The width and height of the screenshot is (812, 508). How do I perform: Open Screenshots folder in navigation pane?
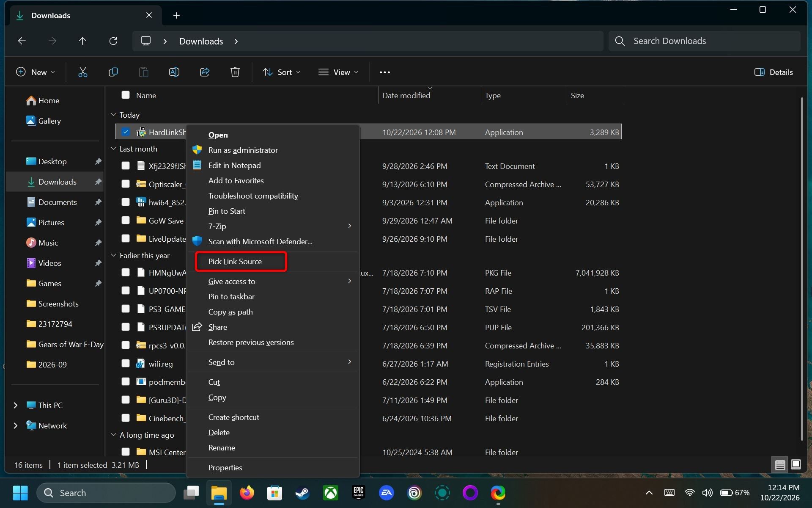58,304
